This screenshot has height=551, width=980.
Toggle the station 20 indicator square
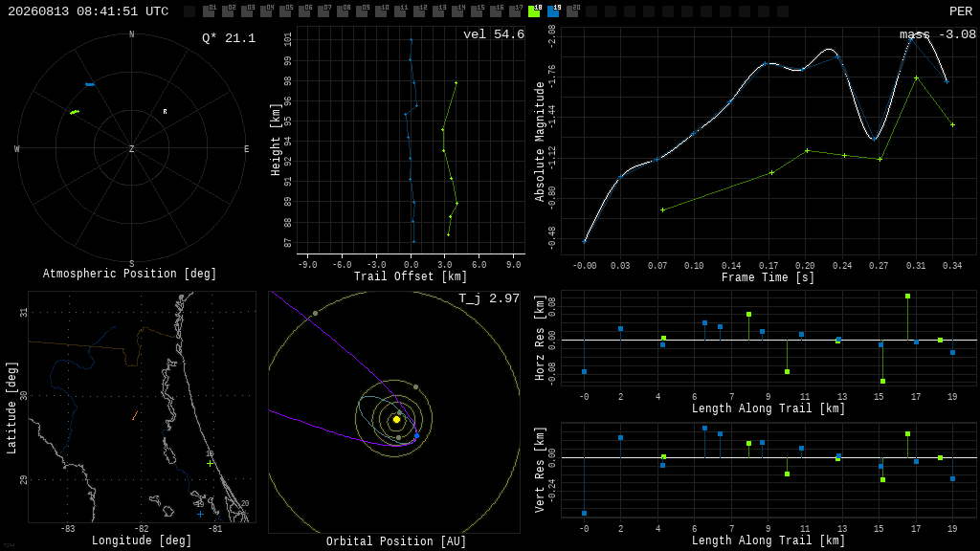click(x=572, y=11)
